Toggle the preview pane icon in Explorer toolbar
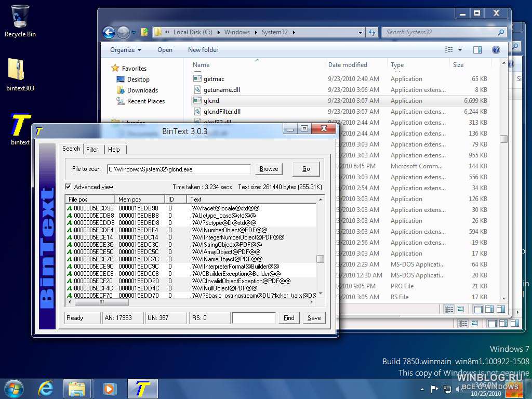 [477, 50]
